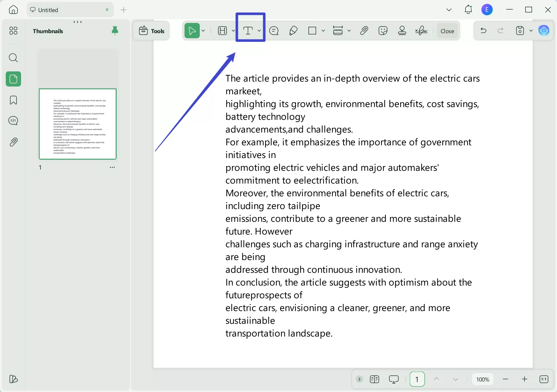
Task: Choose the stamp tool
Action: [x=402, y=31]
